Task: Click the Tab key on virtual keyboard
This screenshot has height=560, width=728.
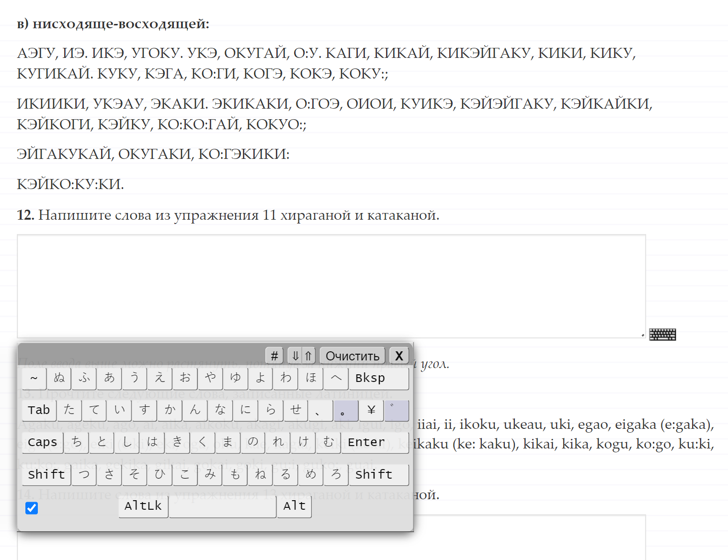Action: 39,410
